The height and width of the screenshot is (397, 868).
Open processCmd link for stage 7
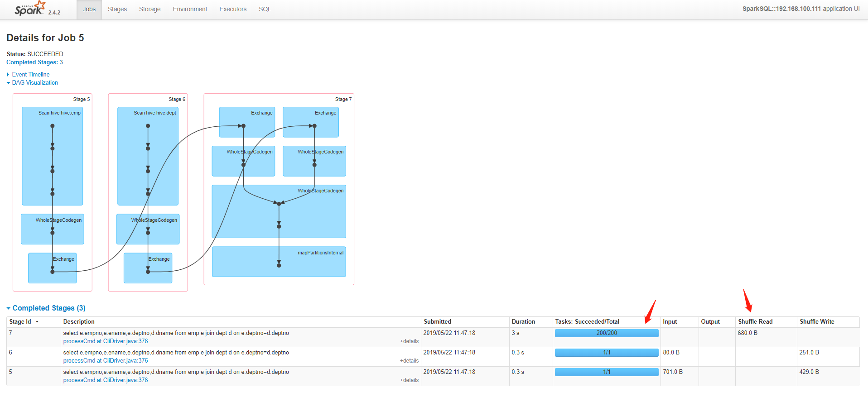[106, 341]
